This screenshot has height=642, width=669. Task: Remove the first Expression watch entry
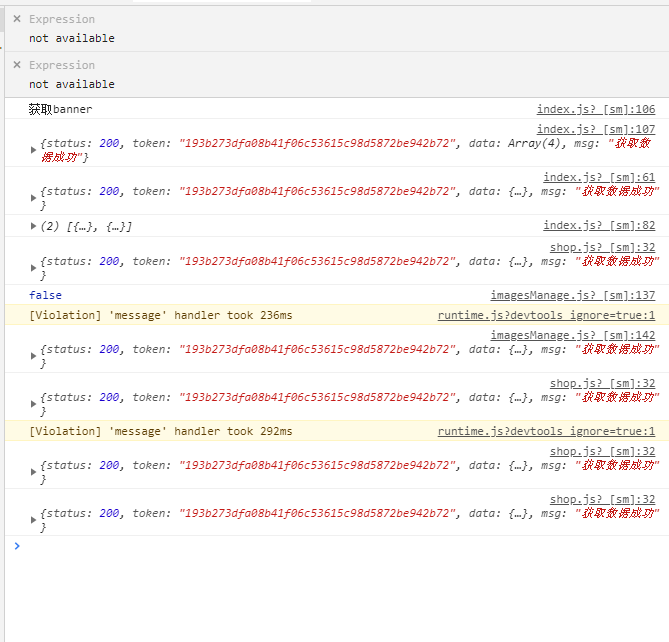17,19
